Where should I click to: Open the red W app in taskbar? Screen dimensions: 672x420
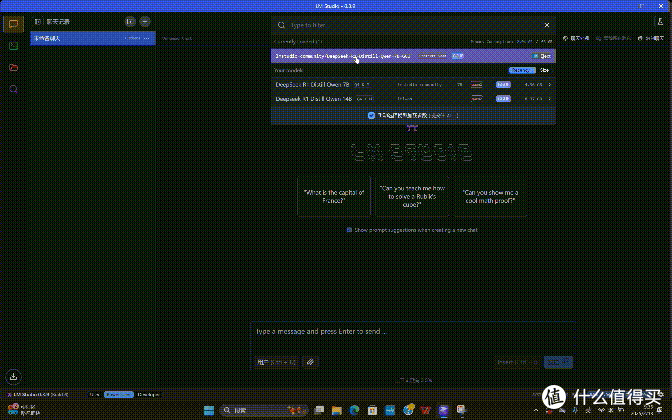[x=425, y=411]
